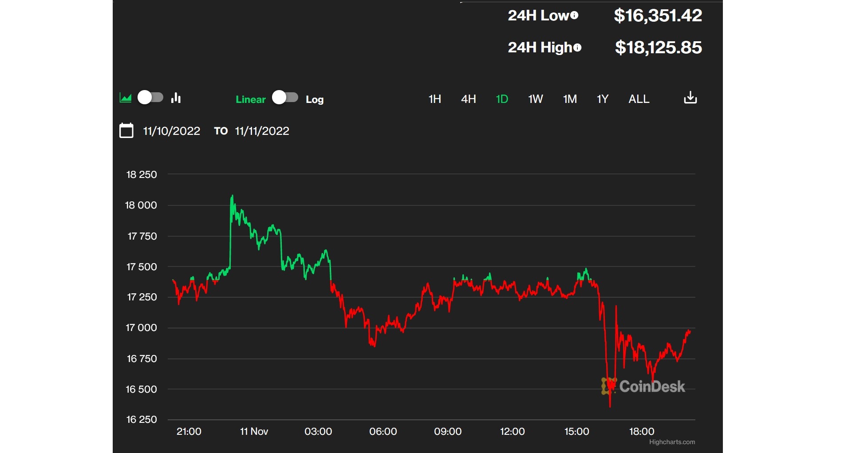Show ALL time price history
868x453 pixels.
click(639, 99)
